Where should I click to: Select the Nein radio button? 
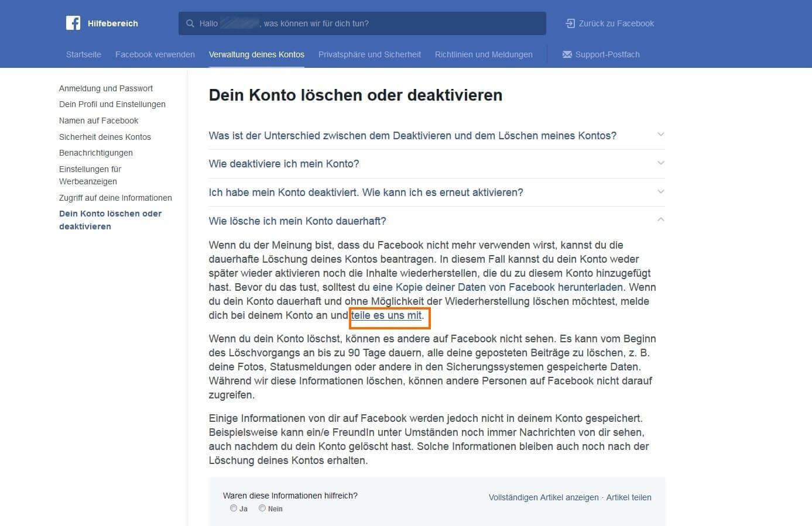click(x=262, y=508)
